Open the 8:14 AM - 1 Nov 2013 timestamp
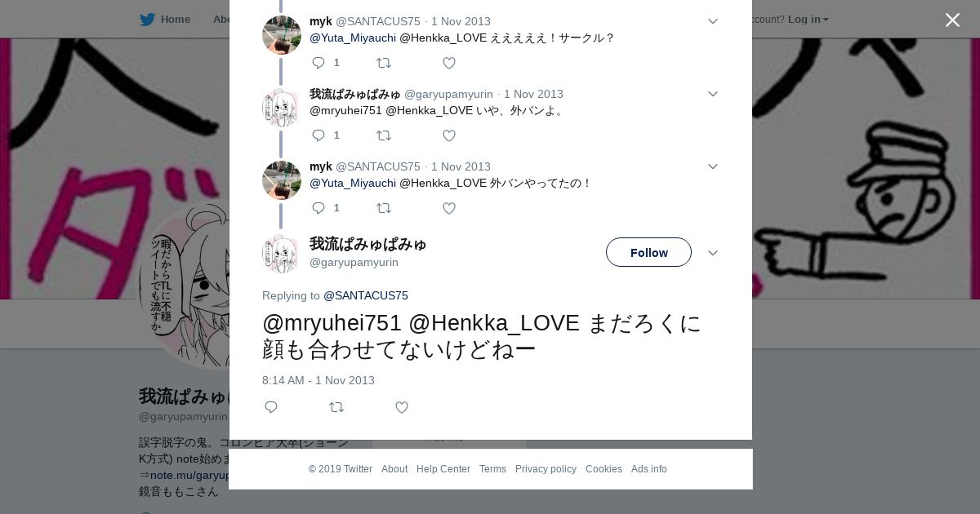This screenshot has width=980, height=514. [x=318, y=380]
